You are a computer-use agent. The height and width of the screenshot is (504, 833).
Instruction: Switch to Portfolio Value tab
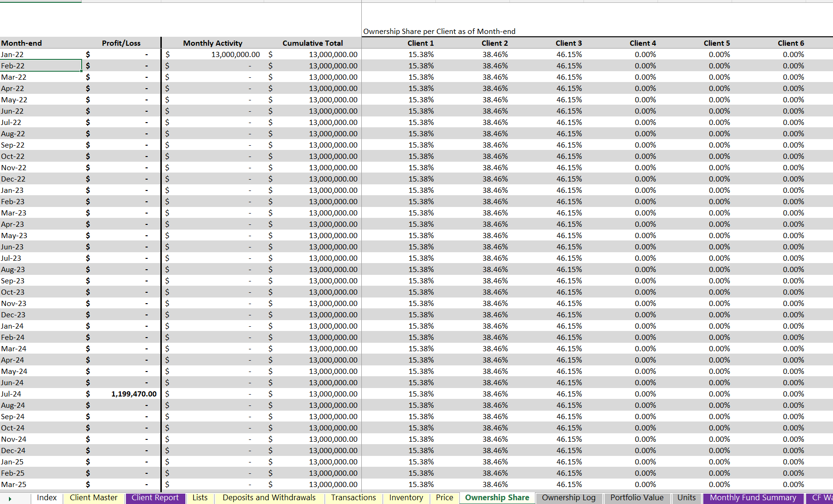tap(637, 498)
